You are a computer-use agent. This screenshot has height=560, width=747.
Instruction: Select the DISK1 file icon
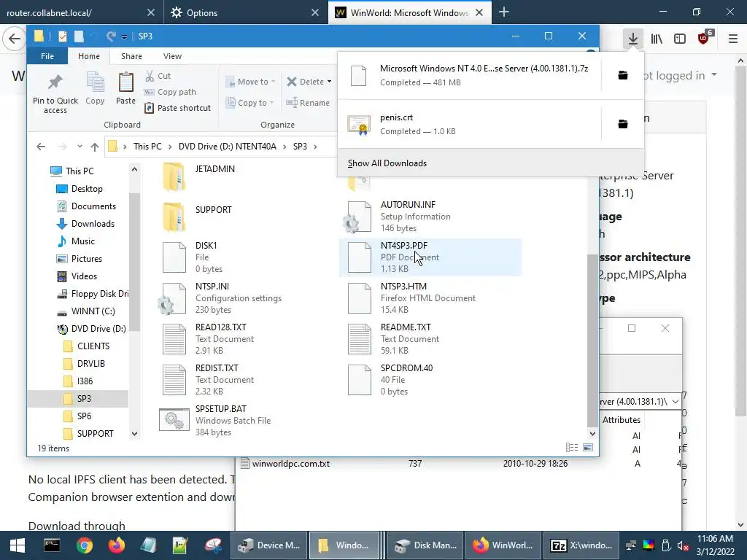coord(174,257)
